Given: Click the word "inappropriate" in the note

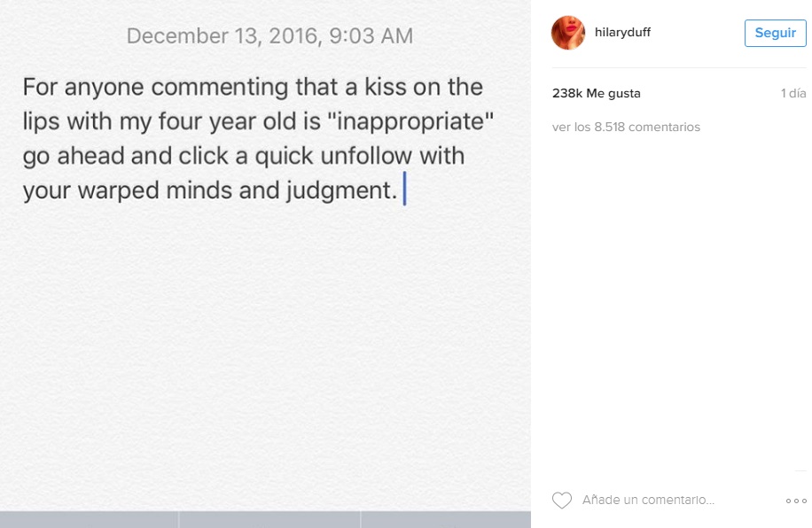Looking at the screenshot, I should click(x=412, y=121).
